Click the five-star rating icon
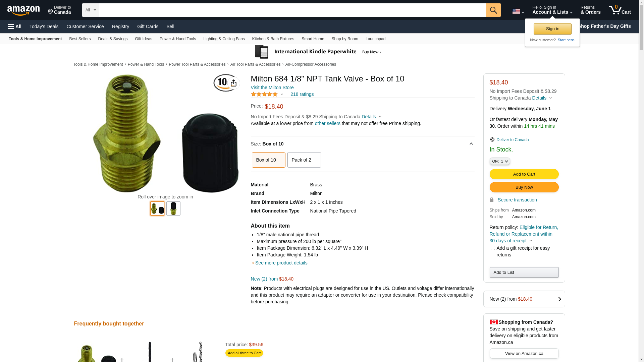 (264, 94)
